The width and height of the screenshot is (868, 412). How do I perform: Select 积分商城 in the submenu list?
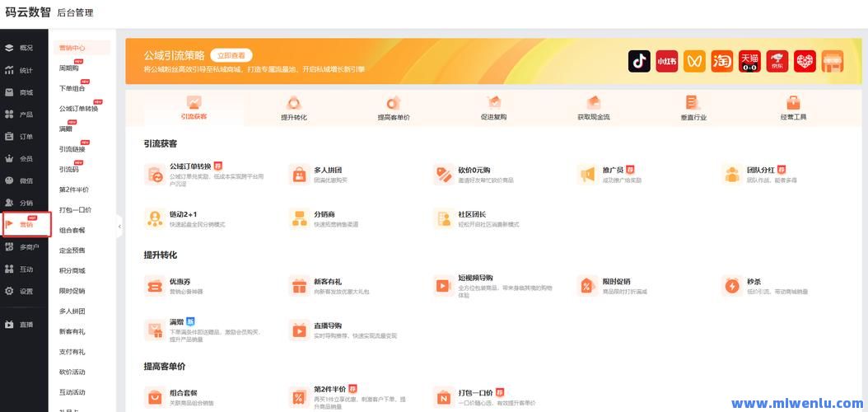(x=72, y=270)
